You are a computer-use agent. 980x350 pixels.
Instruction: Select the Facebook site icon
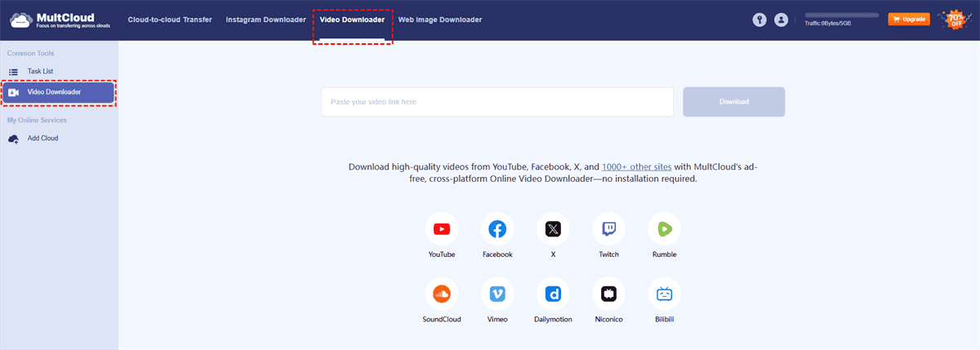(x=497, y=230)
